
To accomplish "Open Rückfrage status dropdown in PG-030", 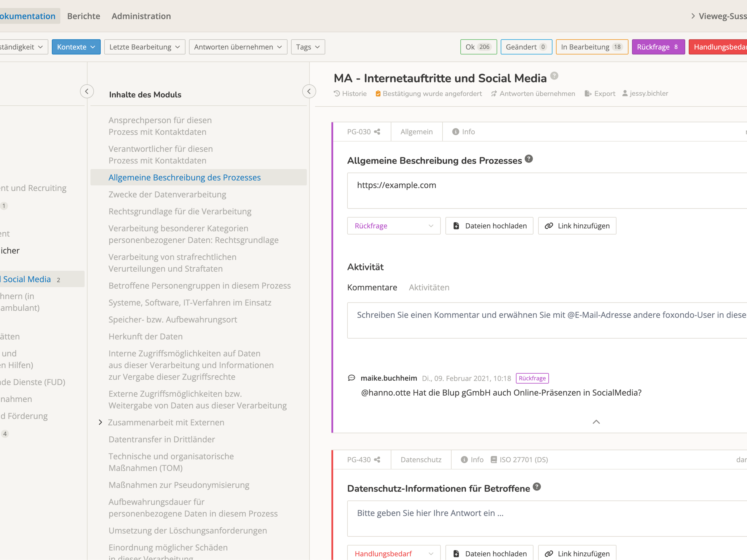I will 394,226.
